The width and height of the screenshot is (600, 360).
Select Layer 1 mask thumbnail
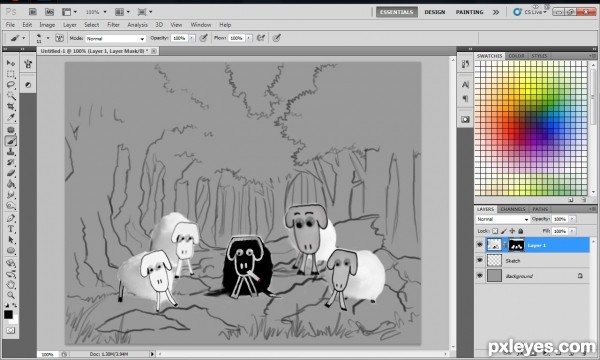tap(516, 245)
